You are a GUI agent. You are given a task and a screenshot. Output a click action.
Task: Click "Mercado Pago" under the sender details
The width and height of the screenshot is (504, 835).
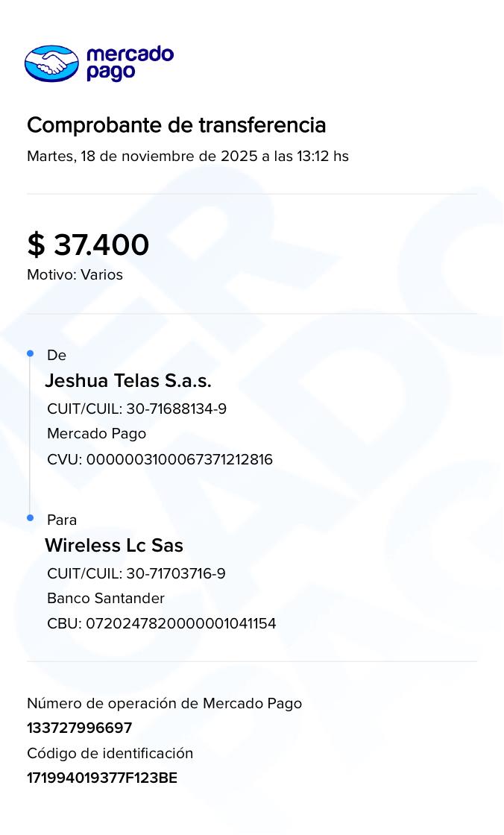point(96,434)
